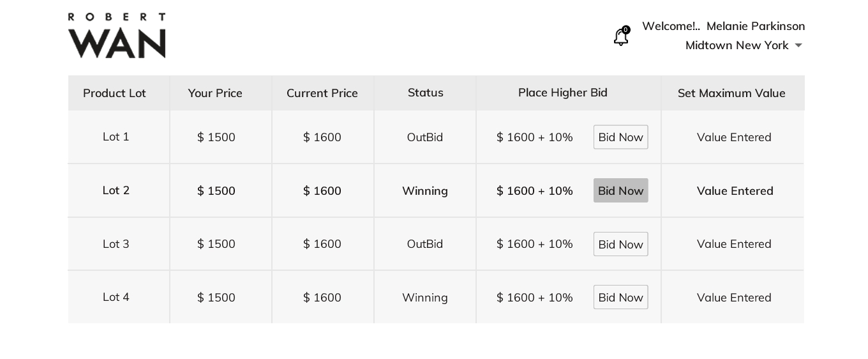Screen dimensions: 868x359
Task: Click the highlighted Bid Now for Lot 2
Action: click(x=620, y=190)
